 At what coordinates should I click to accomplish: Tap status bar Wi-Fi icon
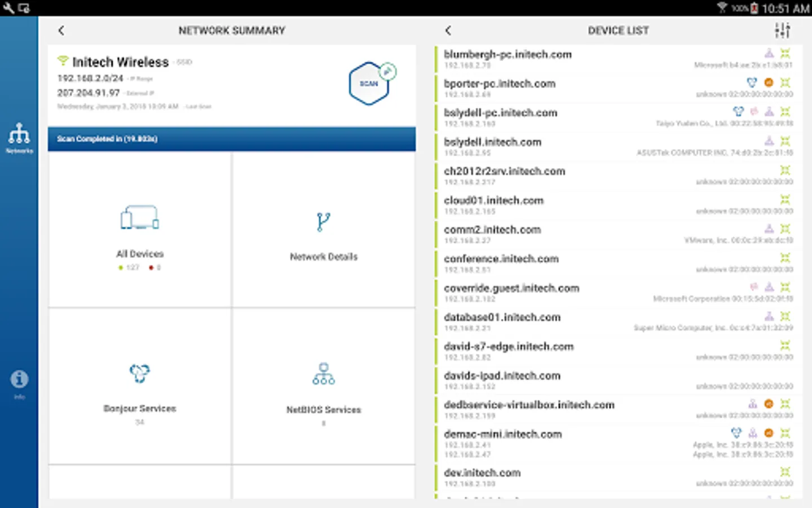722,7
